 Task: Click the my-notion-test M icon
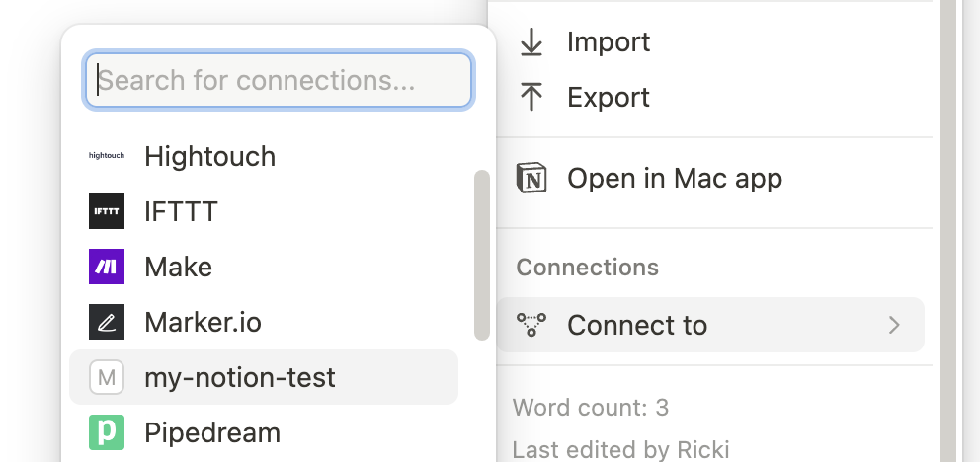pos(107,377)
